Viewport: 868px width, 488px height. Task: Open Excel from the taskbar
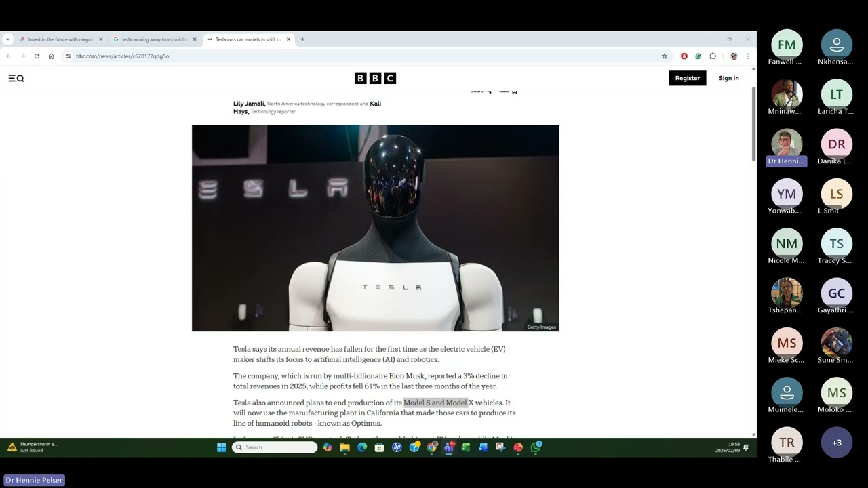(x=466, y=447)
